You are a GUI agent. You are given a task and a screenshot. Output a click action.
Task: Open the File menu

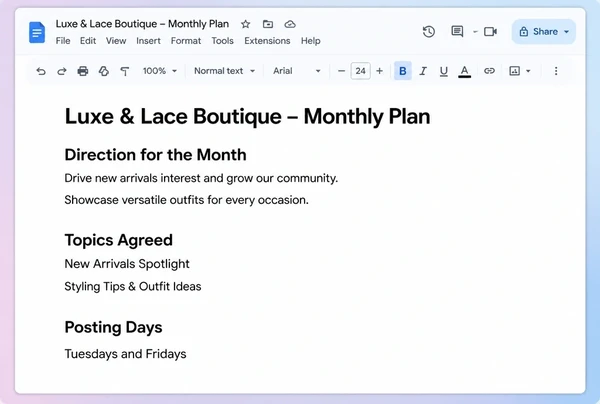(63, 41)
